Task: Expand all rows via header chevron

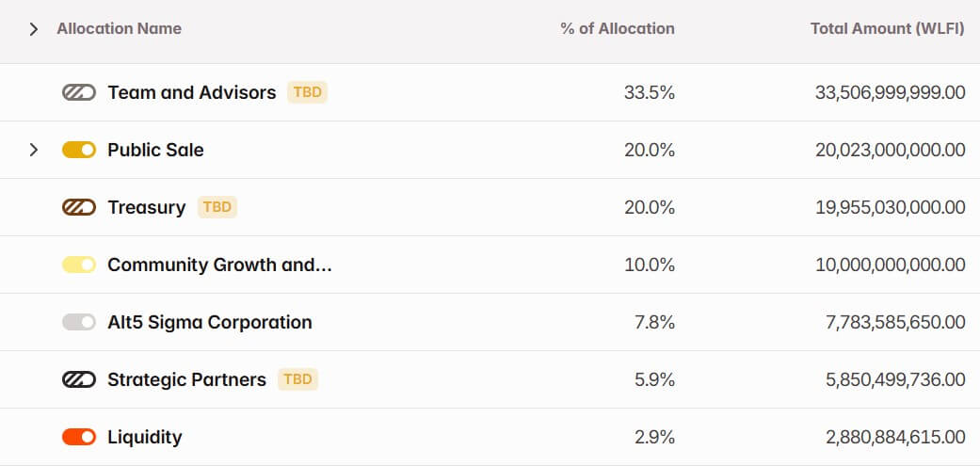Action: (x=34, y=28)
